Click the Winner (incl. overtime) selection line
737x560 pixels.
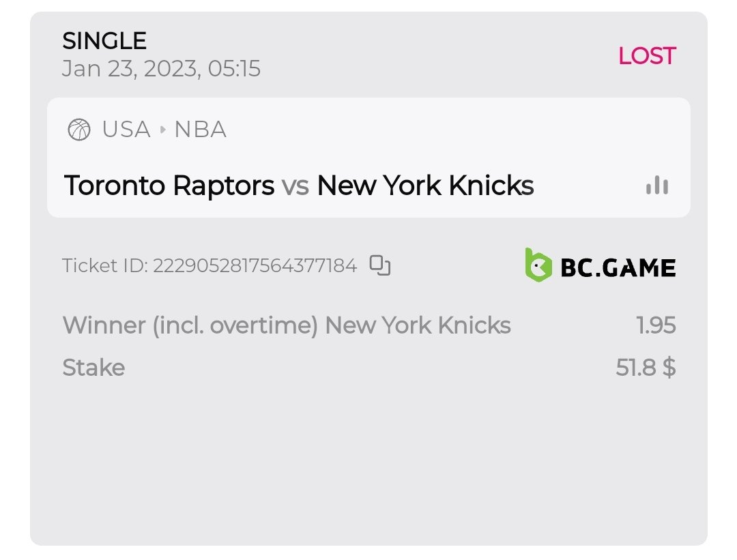coord(287,325)
